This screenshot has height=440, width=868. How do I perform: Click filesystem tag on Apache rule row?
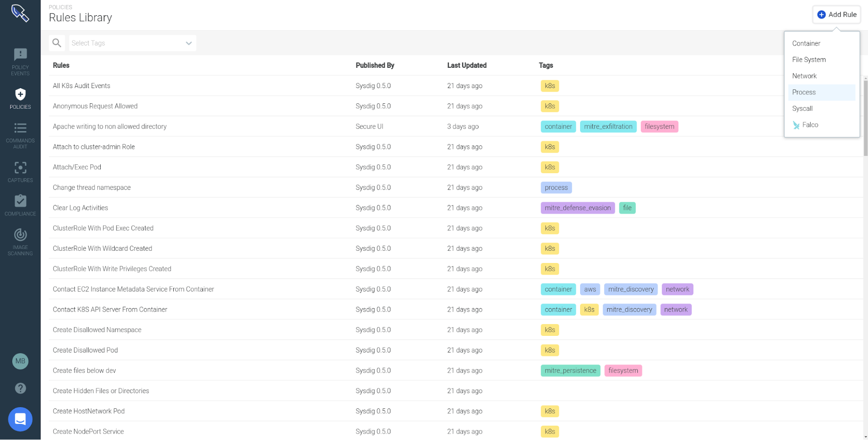pyautogui.click(x=659, y=127)
